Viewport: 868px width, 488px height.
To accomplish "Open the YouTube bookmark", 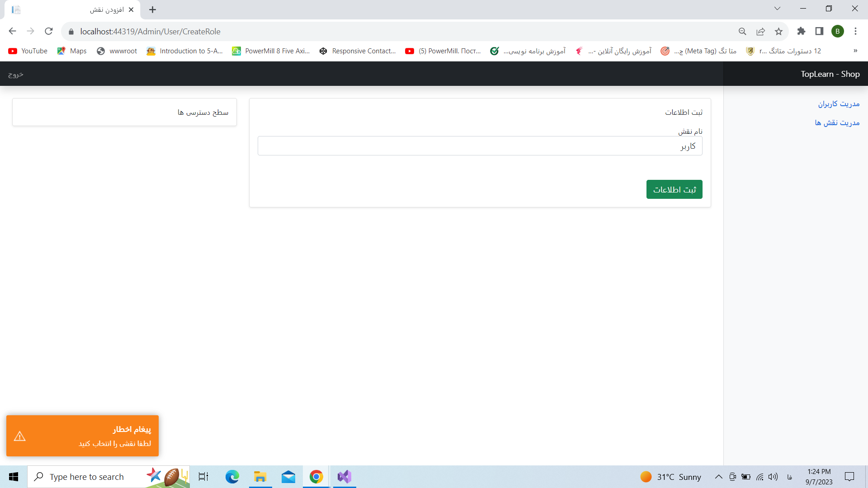I will click(x=28, y=51).
